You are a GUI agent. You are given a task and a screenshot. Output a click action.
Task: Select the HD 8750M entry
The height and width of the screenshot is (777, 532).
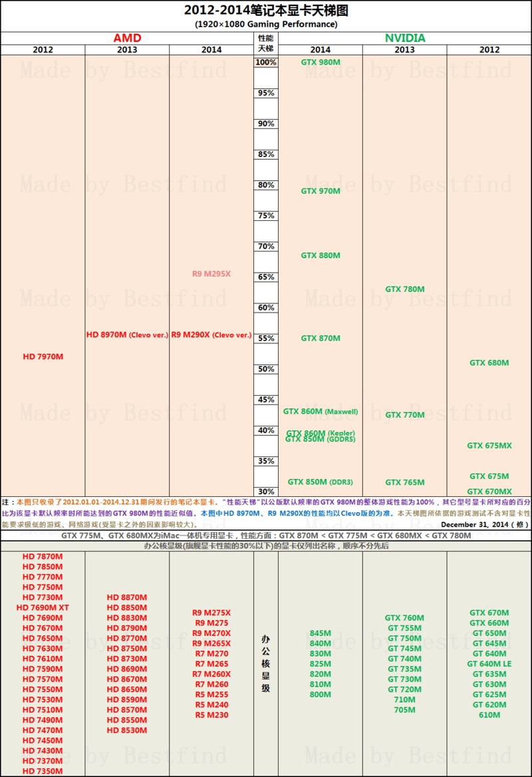[x=127, y=649]
